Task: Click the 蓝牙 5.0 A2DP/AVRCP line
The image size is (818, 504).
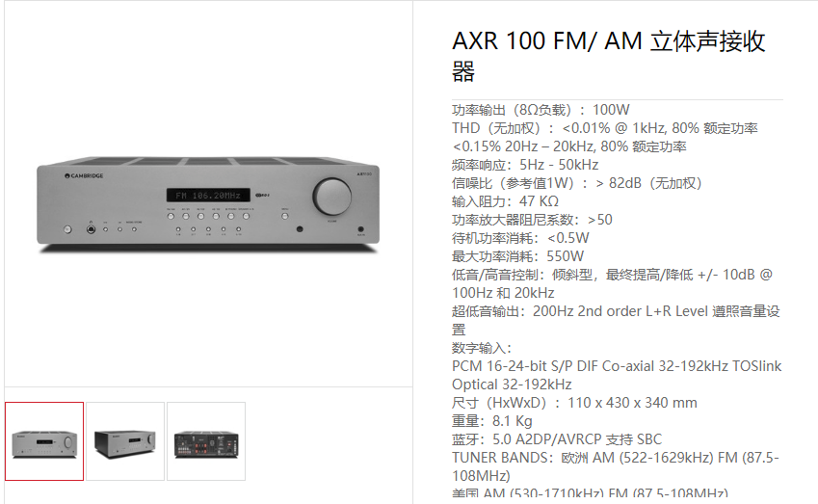Action: [x=557, y=439]
